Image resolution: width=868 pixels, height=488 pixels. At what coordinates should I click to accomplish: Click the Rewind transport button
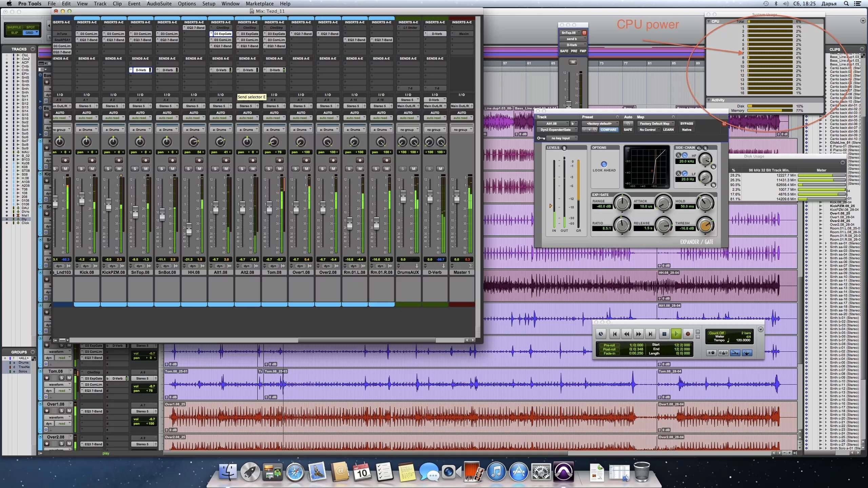[x=627, y=334]
